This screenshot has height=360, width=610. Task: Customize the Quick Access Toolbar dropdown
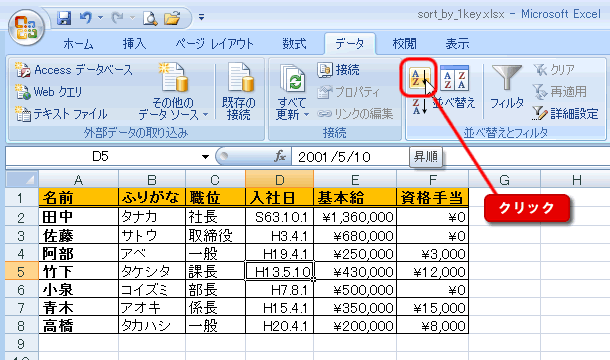pos(201,17)
